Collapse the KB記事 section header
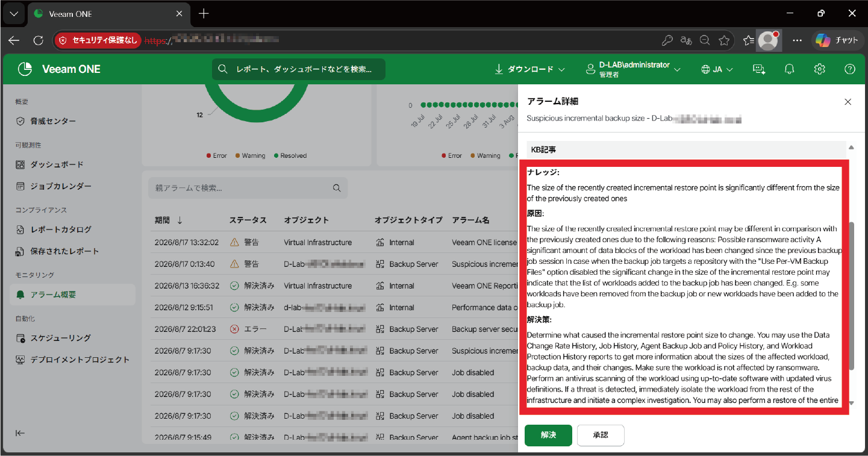The width and height of the screenshot is (868, 456). click(687, 149)
